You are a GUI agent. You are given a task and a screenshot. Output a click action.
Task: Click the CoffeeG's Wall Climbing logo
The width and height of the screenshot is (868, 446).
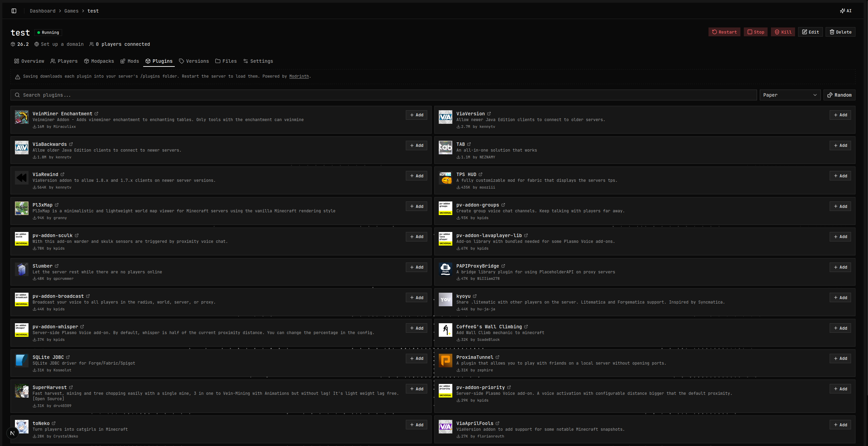(446, 330)
